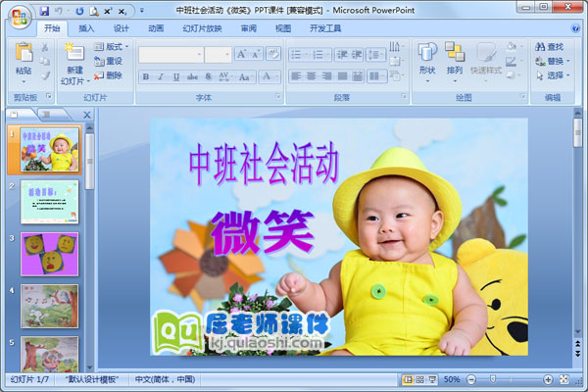Align text right
The image size is (588, 392).
click(x=326, y=76)
